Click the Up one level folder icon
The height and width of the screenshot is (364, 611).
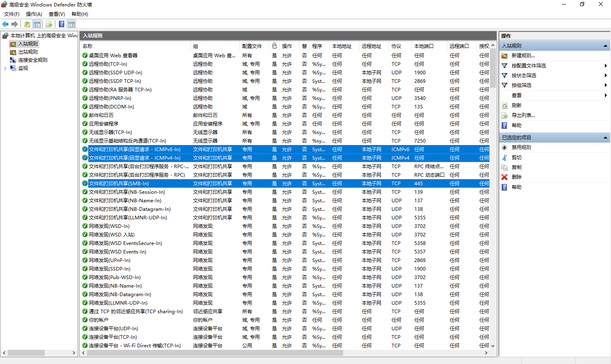[x=27, y=24]
